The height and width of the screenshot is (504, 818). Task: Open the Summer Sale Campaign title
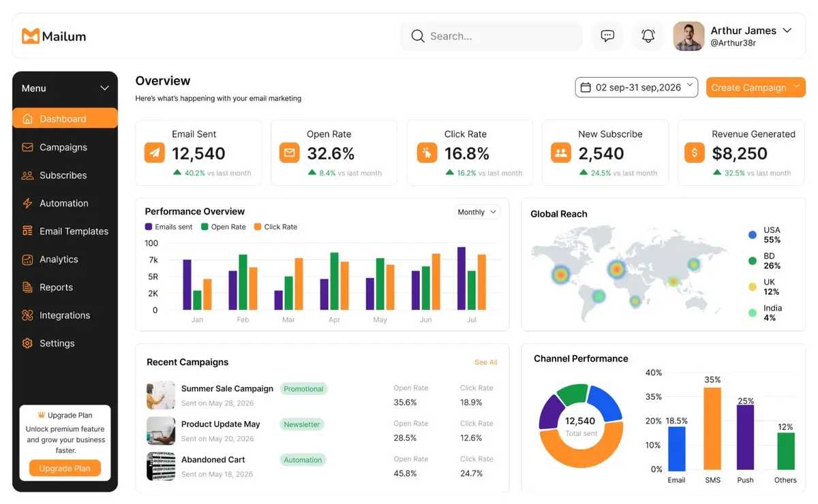pos(227,388)
